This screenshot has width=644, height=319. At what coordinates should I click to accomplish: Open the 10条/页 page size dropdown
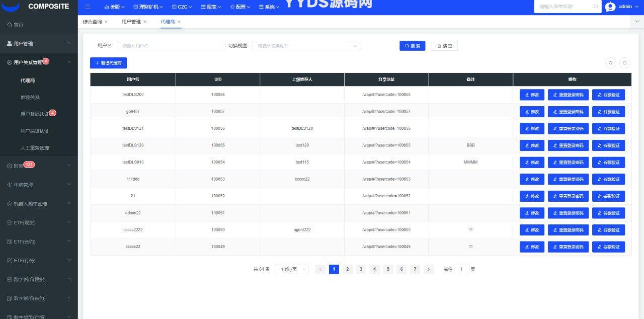292,269
